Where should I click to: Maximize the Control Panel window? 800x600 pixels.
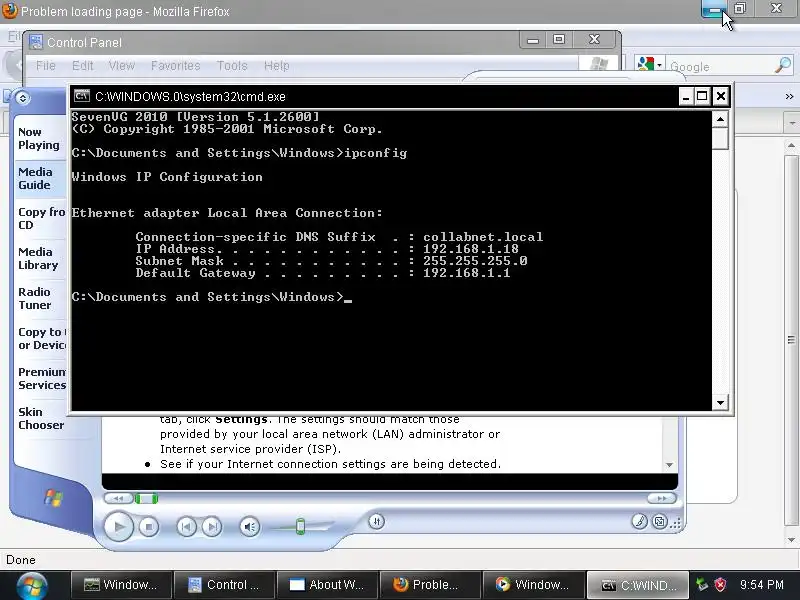pyautogui.click(x=559, y=40)
